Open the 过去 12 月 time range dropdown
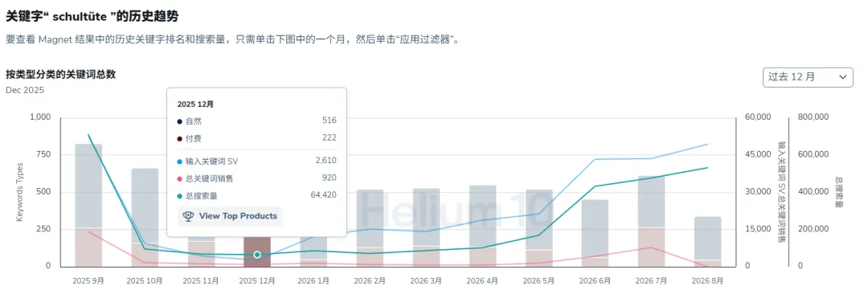This screenshot has width=868, height=294. click(808, 77)
